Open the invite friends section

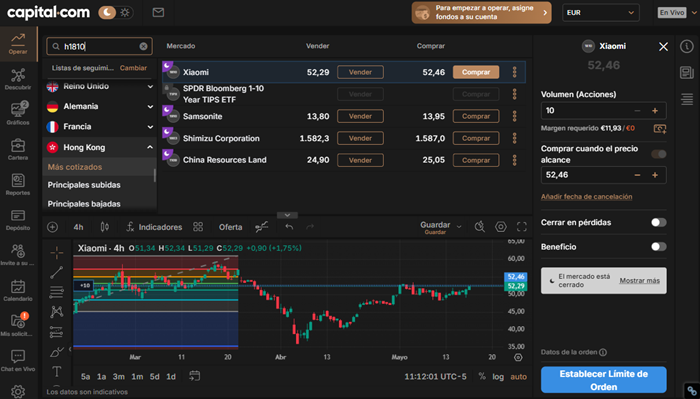point(18,255)
